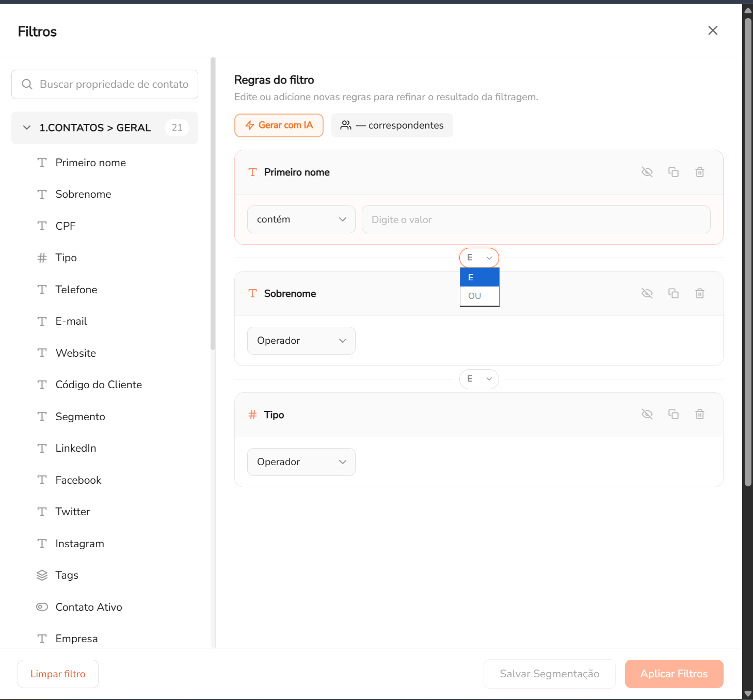Click the Digite o valor field
Viewport: 753px width, 700px height.
click(x=536, y=219)
